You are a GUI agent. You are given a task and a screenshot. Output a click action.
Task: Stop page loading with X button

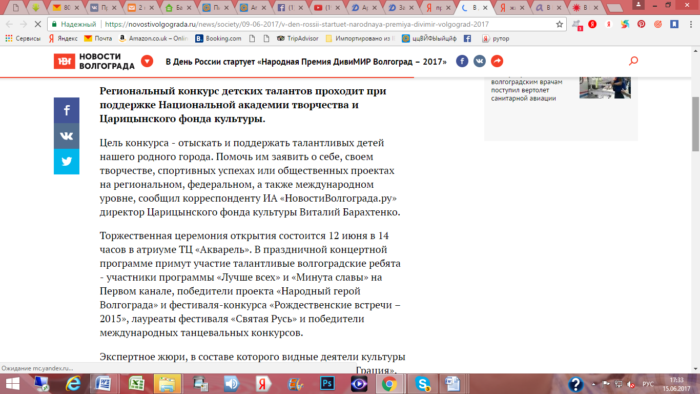coord(38,24)
